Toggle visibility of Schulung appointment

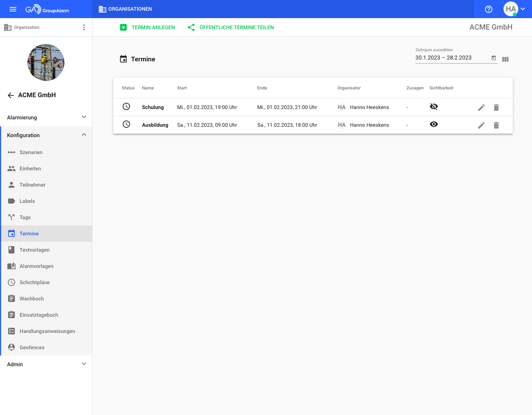[x=434, y=107]
